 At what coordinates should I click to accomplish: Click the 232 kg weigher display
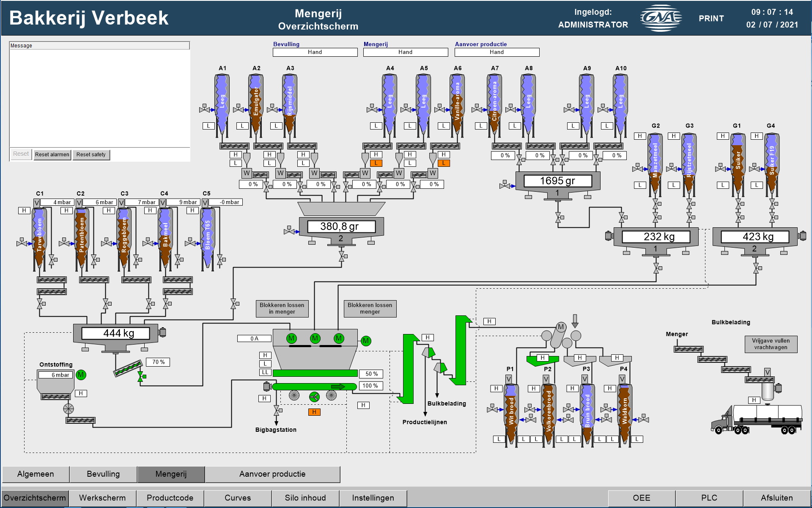pos(656,237)
